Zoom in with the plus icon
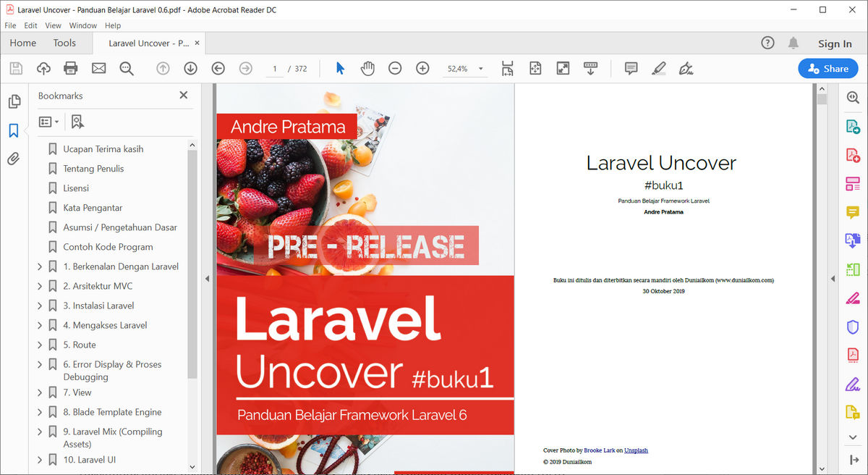The image size is (868, 475). tap(423, 69)
